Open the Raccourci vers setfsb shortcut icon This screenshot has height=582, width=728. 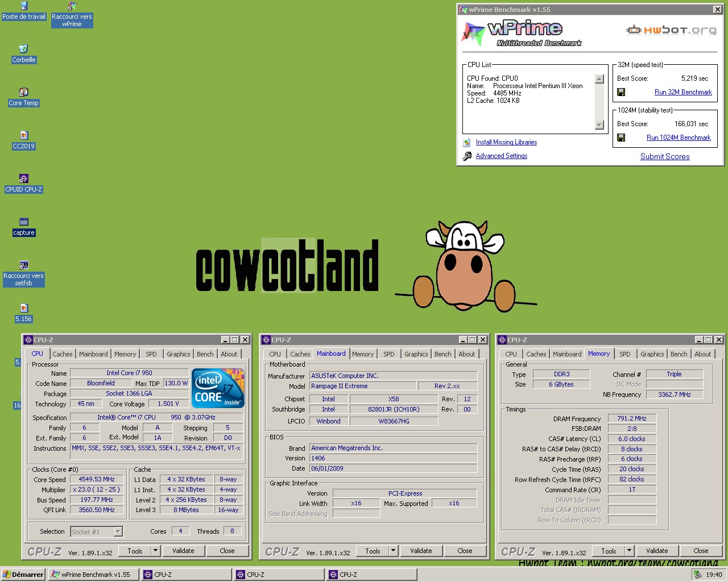[24, 265]
